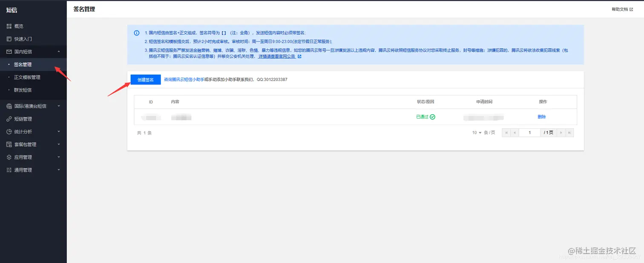Image resolution: width=644 pixels, height=263 pixels.
Task: Open the 群发短信 menu item
Action: (23, 90)
